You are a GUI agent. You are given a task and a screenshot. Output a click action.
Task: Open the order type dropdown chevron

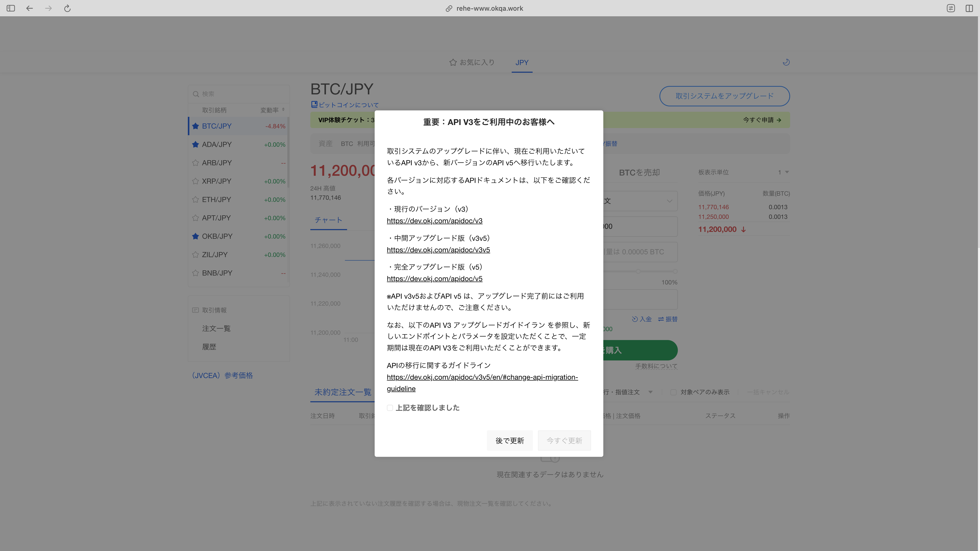(x=669, y=201)
